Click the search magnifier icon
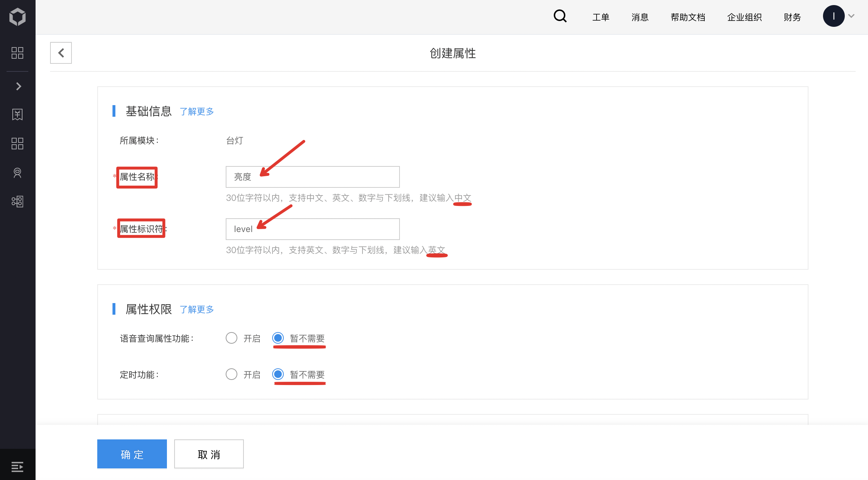 coord(560,16)
